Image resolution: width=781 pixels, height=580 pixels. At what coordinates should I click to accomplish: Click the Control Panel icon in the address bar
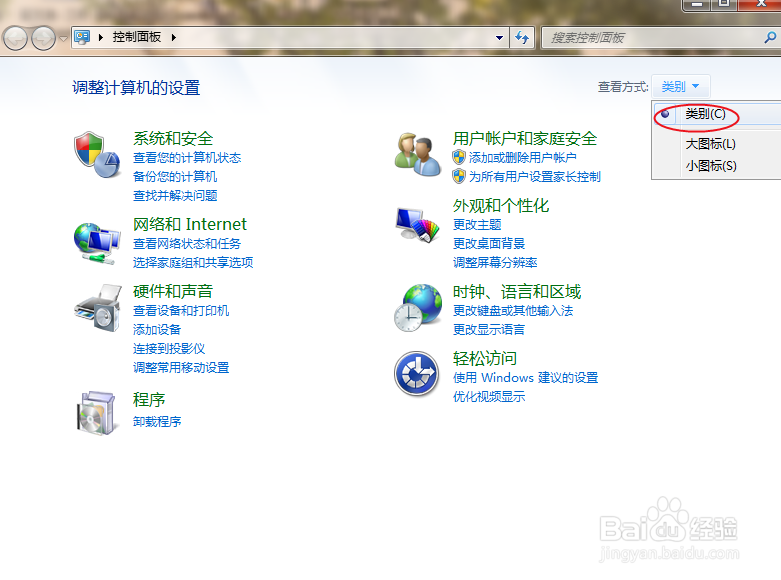[82, 37]
